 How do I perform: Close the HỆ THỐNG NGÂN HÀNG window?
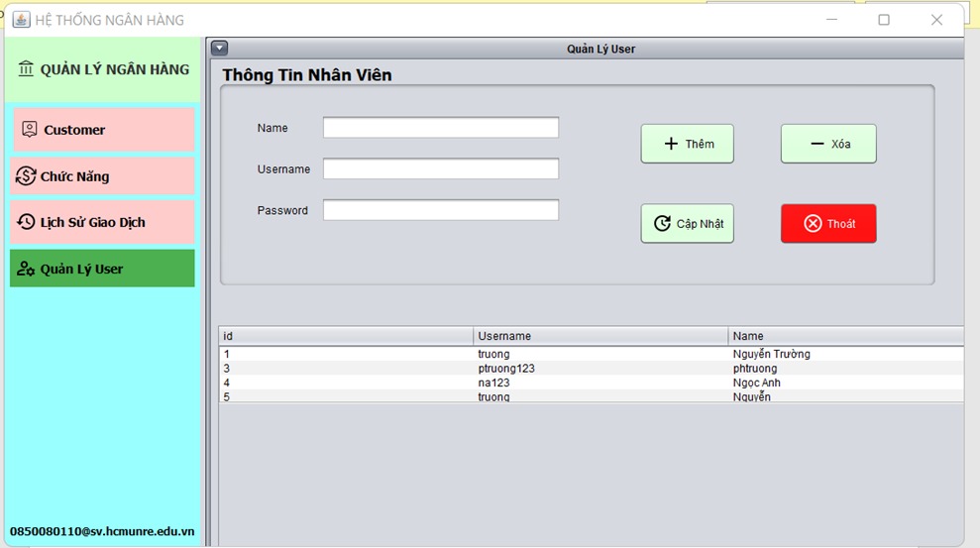tap(936, 20)
